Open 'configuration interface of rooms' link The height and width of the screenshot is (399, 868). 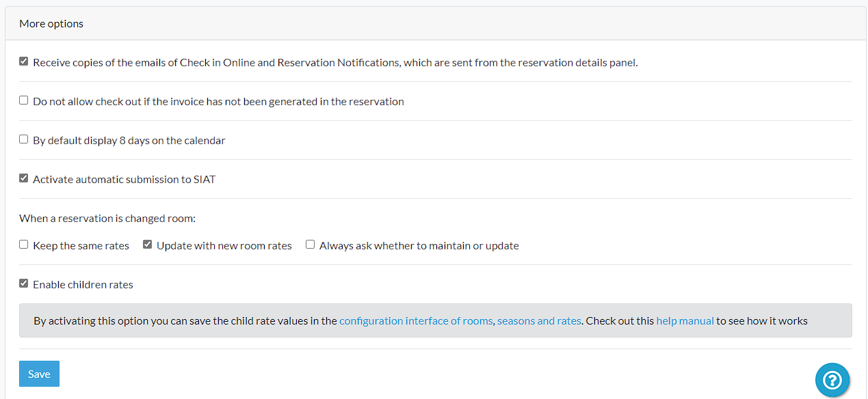[x=416, y=320]
